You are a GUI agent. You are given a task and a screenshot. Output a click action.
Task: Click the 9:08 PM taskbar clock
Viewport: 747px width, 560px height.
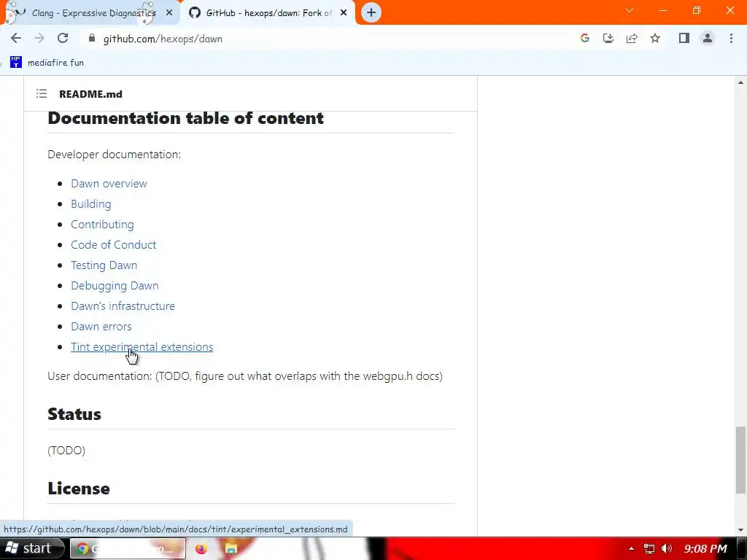point(705,548)
